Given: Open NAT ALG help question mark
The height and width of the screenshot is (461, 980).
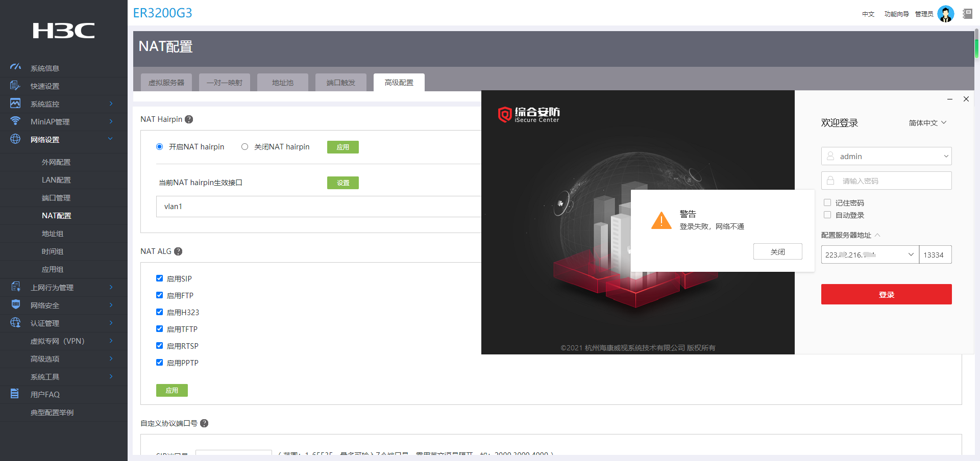Looking at the screenshot, I should pyautogui.click(x=178, y=251).
